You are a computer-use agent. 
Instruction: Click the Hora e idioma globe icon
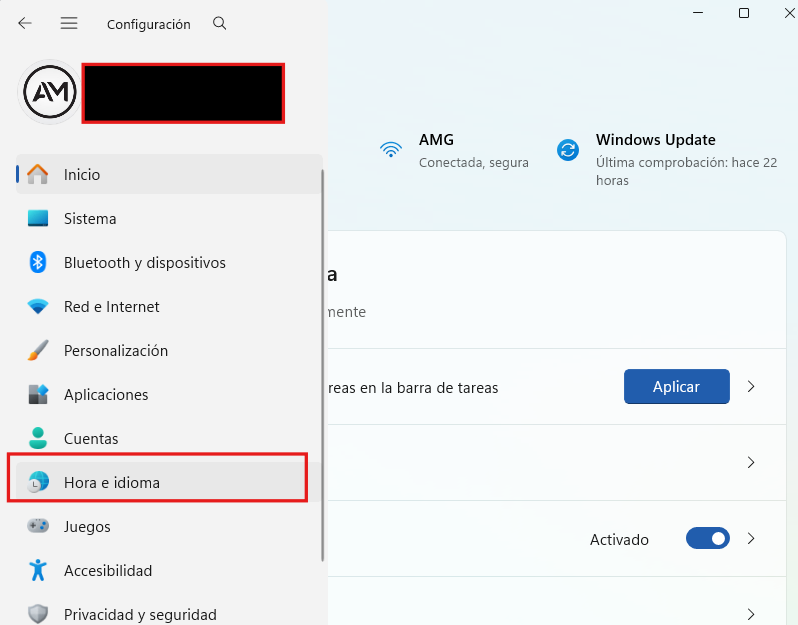tap(38, 482)
